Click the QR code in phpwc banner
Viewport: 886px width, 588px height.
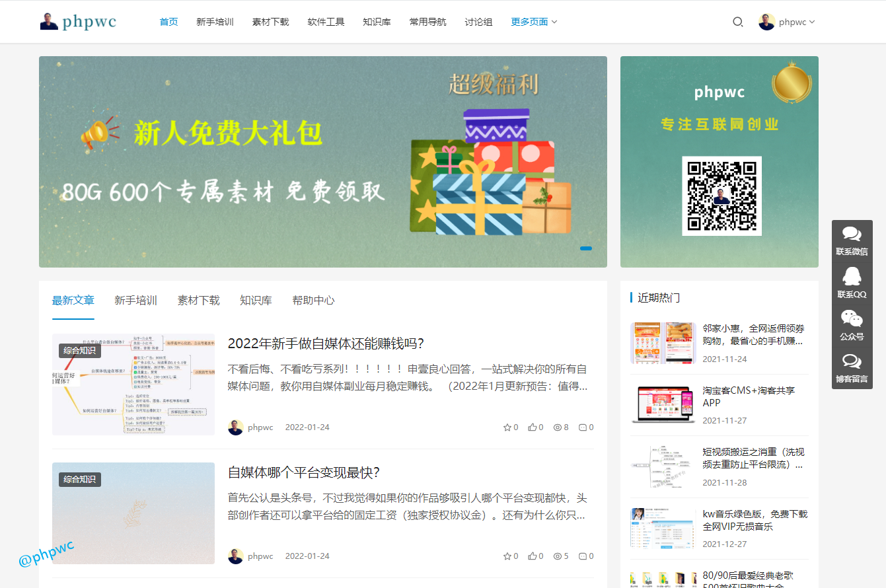tap(721, 196)
